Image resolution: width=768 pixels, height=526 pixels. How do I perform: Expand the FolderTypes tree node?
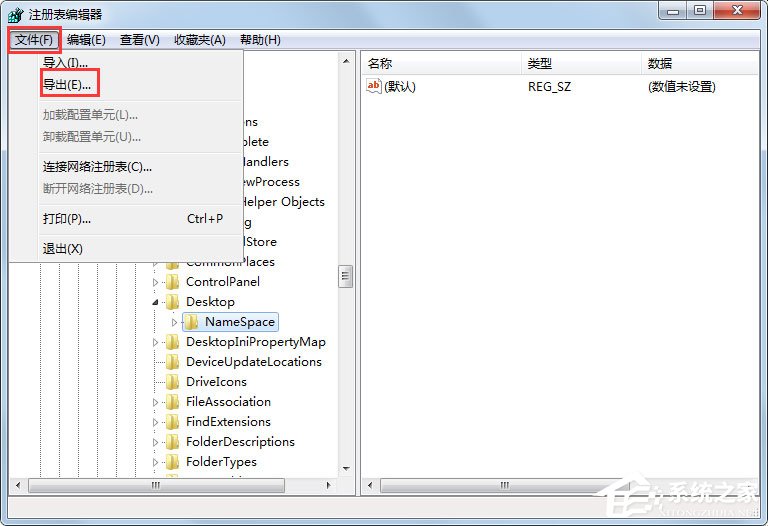click(155, 462)
